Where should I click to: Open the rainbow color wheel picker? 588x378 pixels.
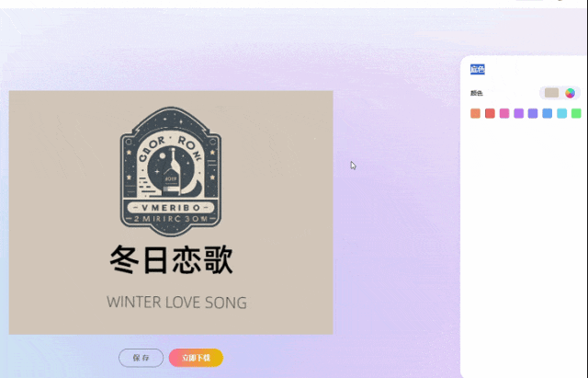pyautogui.click(x=570, y=93)
